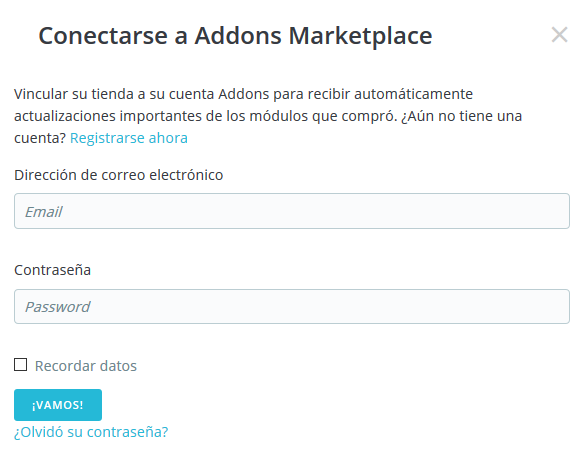Place cursor in the email address box
Screen dimensions: 584x476
(292, 211)
